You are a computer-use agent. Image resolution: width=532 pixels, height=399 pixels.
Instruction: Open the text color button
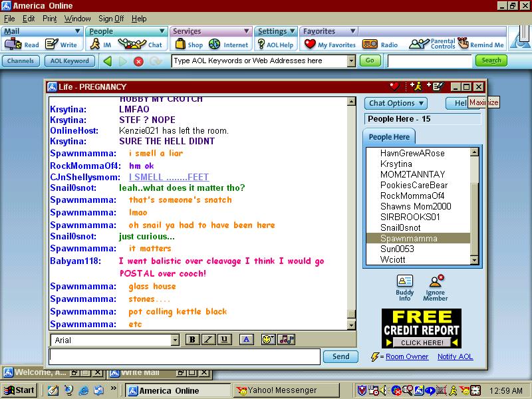pyautogui.click(x=247, y=339)
